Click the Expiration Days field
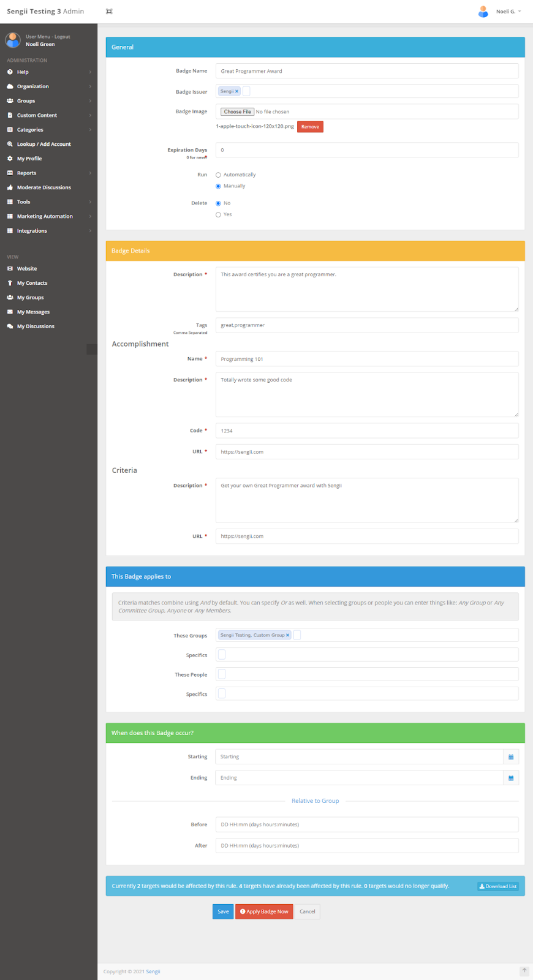The height and width of the screenshot is (980, 533). tap(367, 150)
